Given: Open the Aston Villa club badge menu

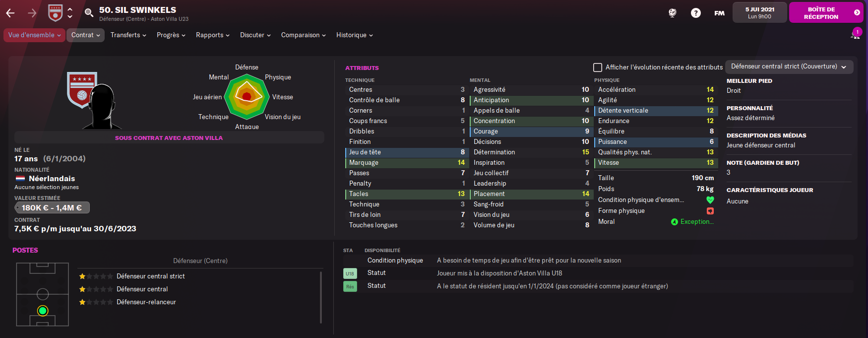Looking at the screenshot, I should (56, 13).
